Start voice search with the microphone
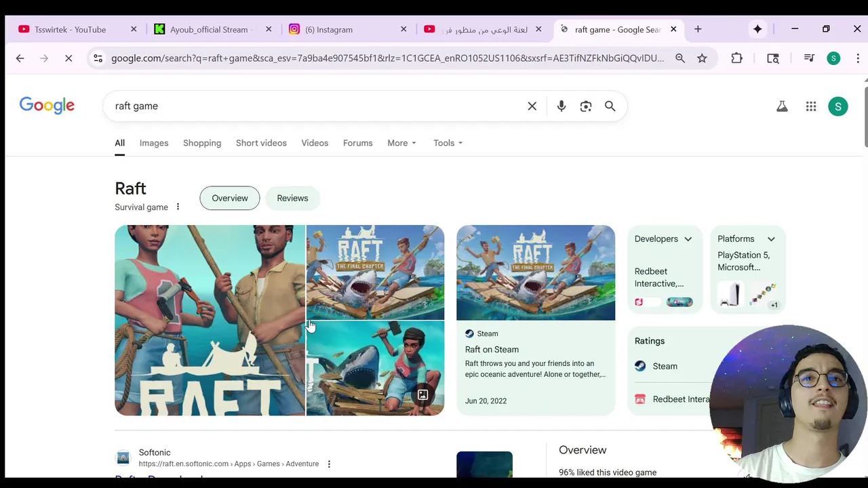Screen dimensions: 868x488 [x=561, y=106]
